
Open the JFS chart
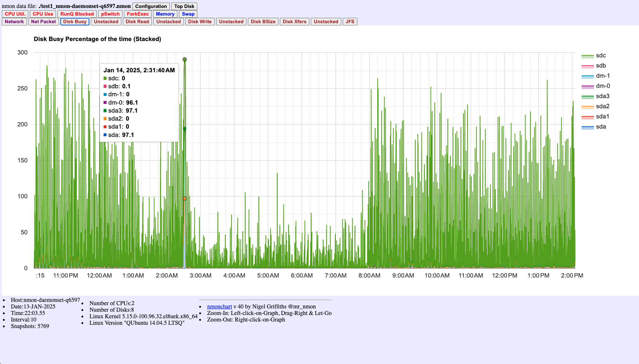(x=350, y=21)
